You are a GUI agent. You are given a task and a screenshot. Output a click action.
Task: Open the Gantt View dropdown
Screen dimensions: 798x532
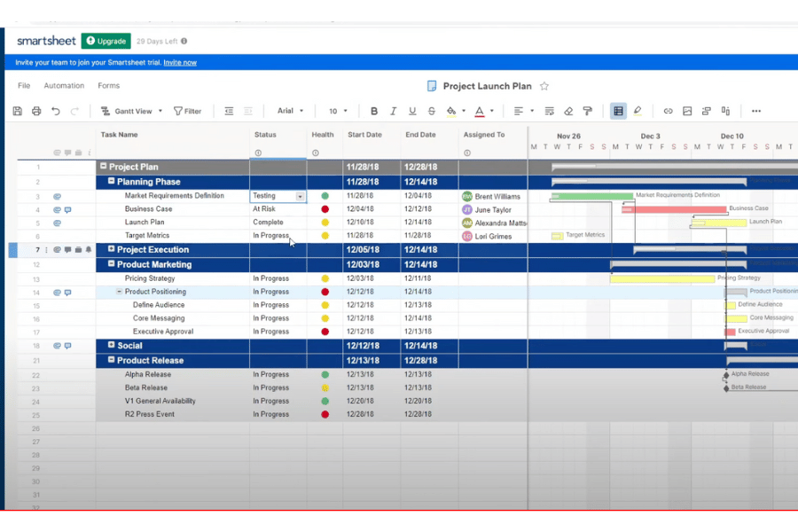[132, 111]
